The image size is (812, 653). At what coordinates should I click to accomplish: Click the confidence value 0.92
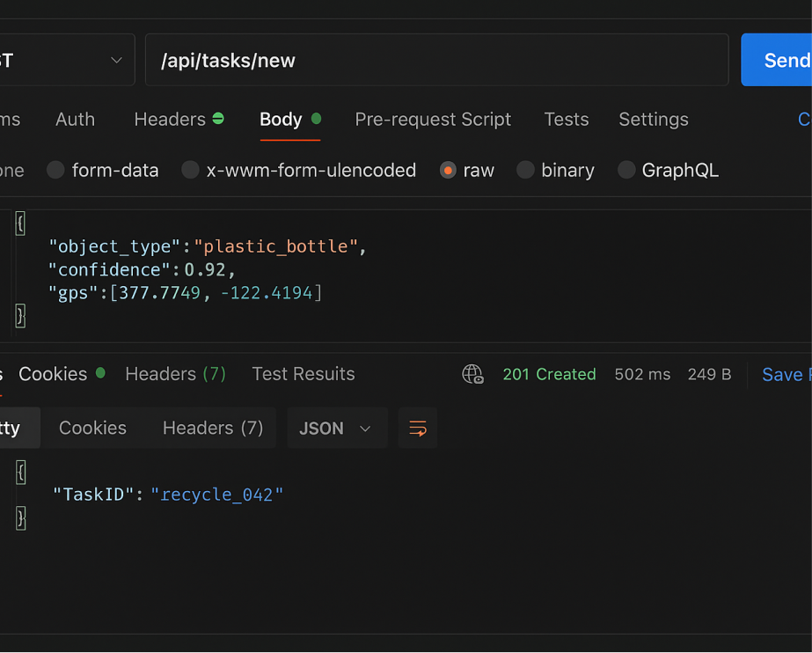[x=205, y=270]
